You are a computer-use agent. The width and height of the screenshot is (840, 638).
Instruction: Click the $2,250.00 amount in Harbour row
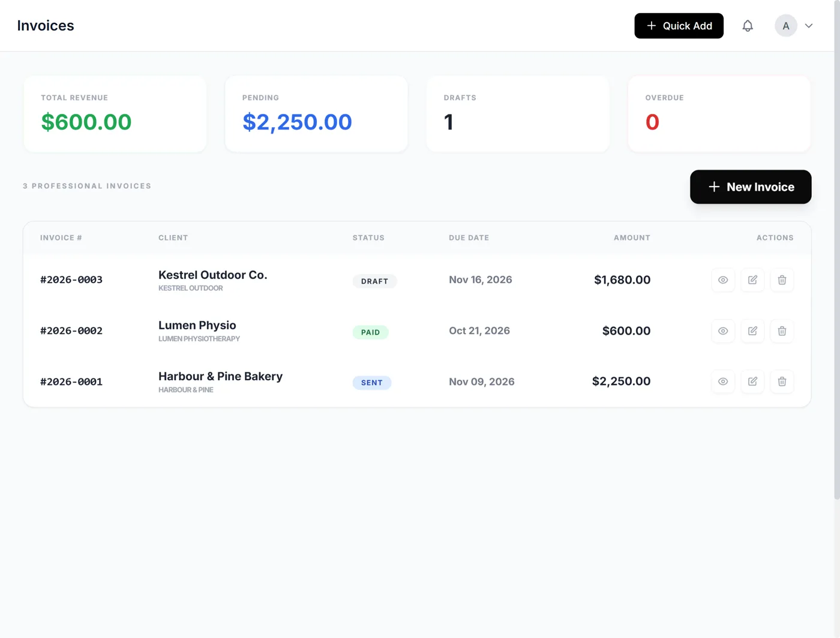[x=621, y=381]
